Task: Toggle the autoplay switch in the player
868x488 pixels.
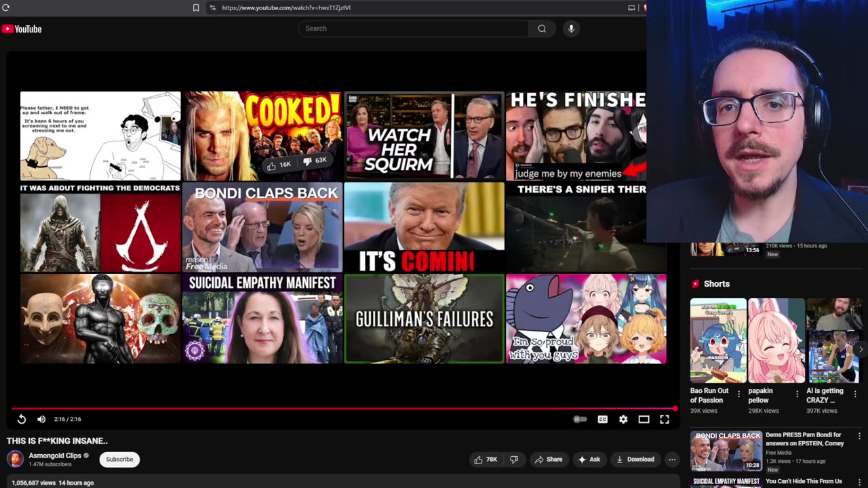Action: pos(580,420)
